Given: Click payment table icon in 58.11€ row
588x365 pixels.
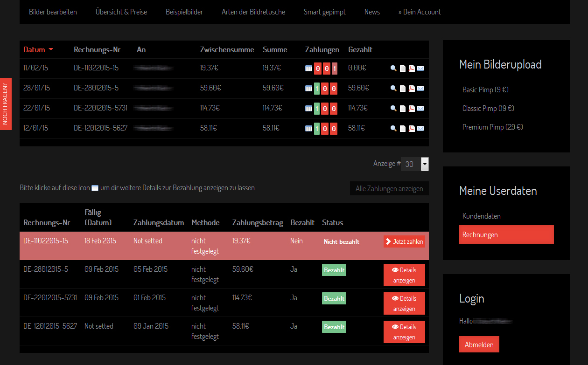Looking at the screenshot, I should pyautogui.click(x=308, y=129).
